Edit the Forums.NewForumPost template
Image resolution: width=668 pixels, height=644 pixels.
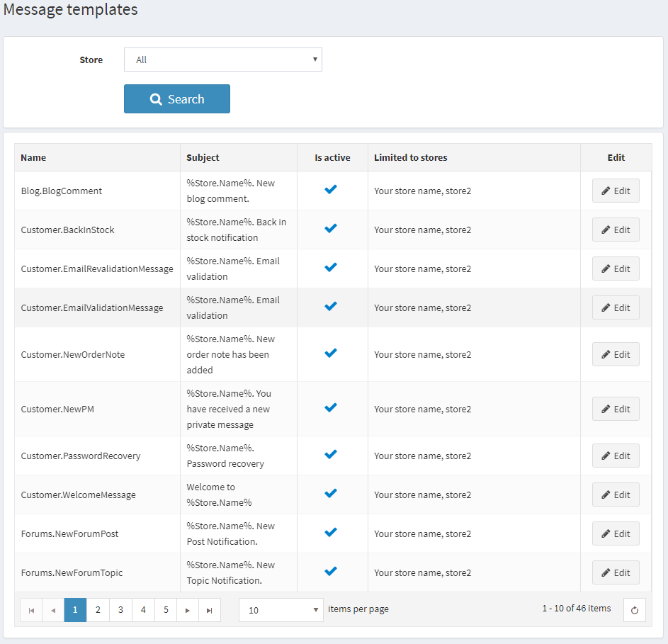tap(616, 533)
